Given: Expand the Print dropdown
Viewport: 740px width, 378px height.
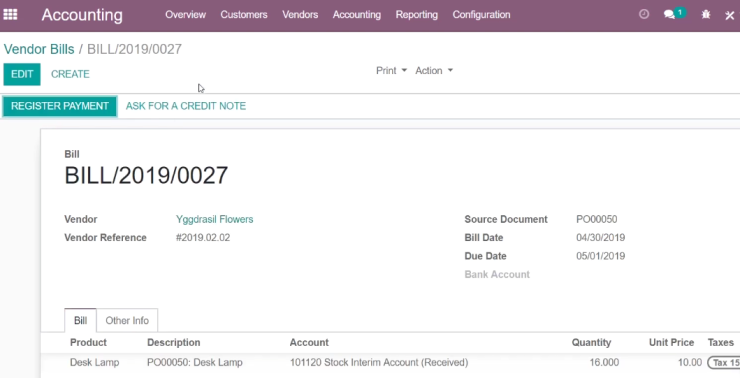Looking at the screenshot, I should [x=391, y=71].
